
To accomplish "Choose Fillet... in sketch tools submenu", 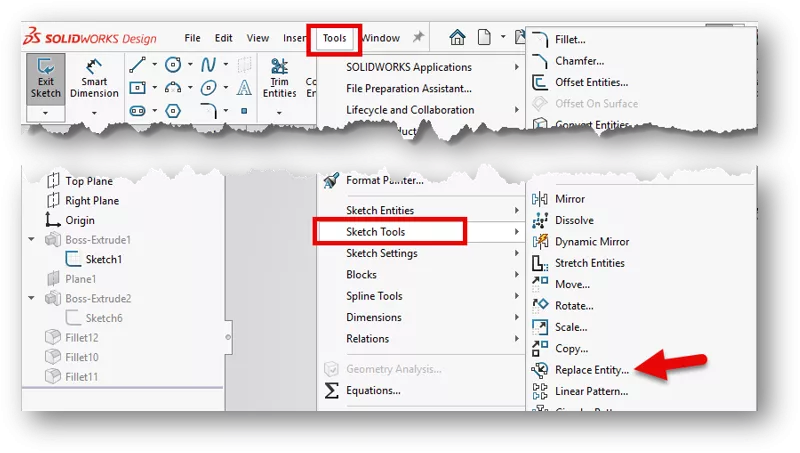I will (570, 39).
